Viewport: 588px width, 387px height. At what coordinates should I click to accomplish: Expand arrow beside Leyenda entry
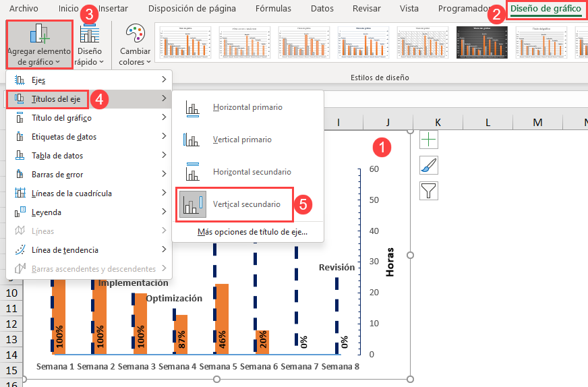[164, 212]
